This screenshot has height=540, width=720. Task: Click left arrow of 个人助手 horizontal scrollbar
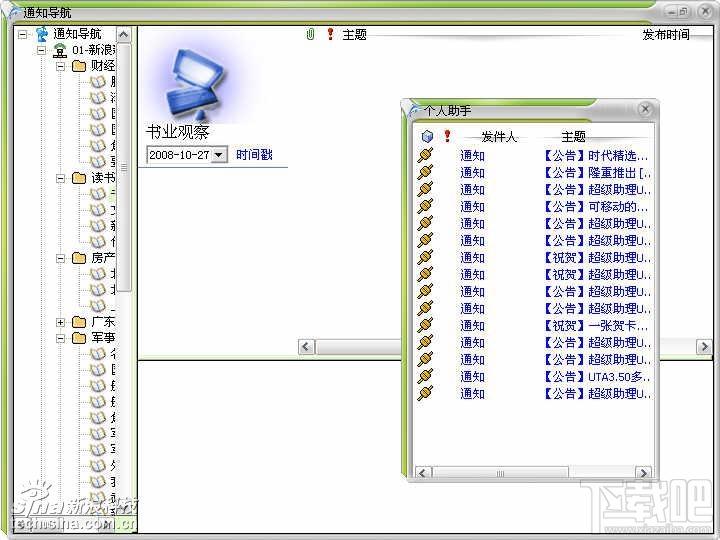click(423, 472)
